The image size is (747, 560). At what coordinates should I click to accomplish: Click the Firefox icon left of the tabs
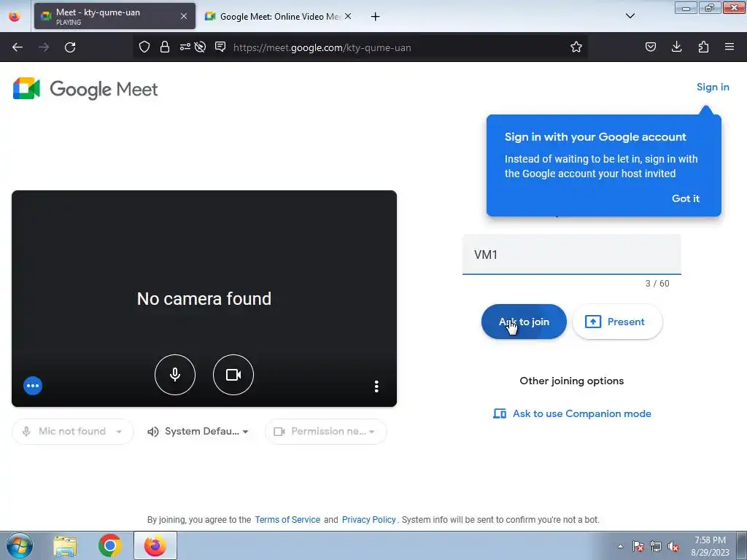(x=15, y=16)
